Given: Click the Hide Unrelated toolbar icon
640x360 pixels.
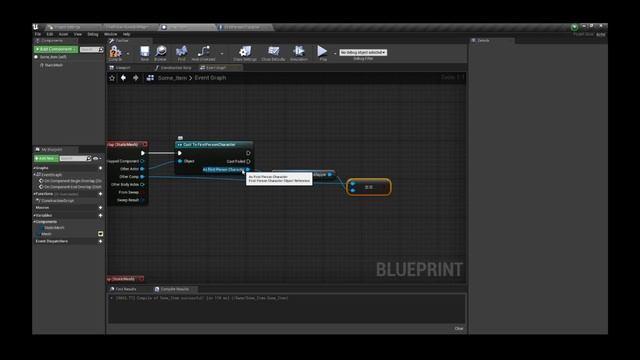Looking at the screenshot, I should tap(203, 53).
